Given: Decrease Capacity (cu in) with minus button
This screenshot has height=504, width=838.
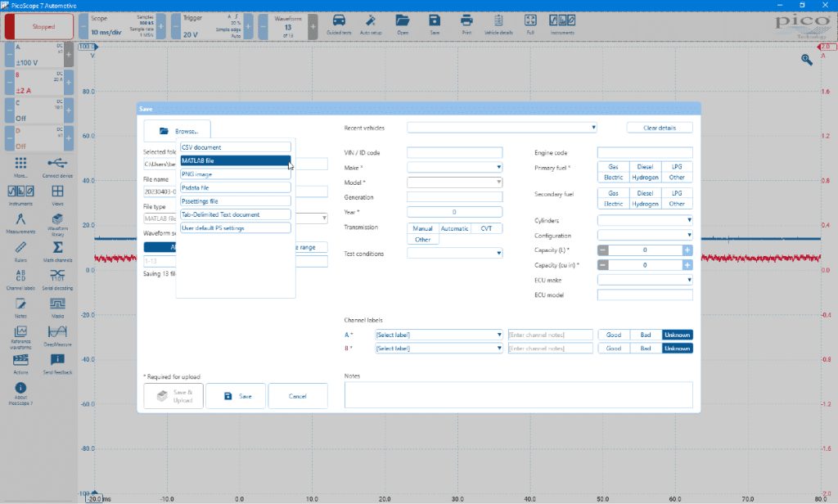Looking at the screenshot, I should coord(603,264).
